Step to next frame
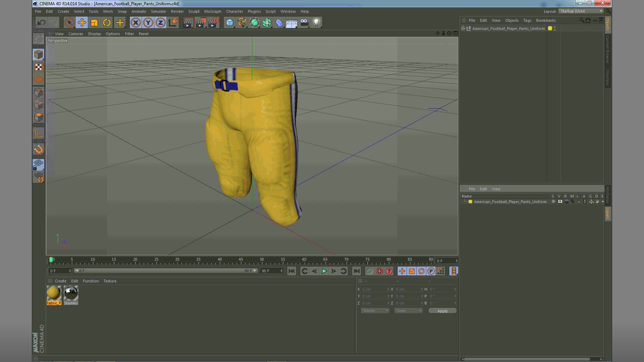This screenshot has width=644, height=362. pyautogui.click(x=334, y=271)
